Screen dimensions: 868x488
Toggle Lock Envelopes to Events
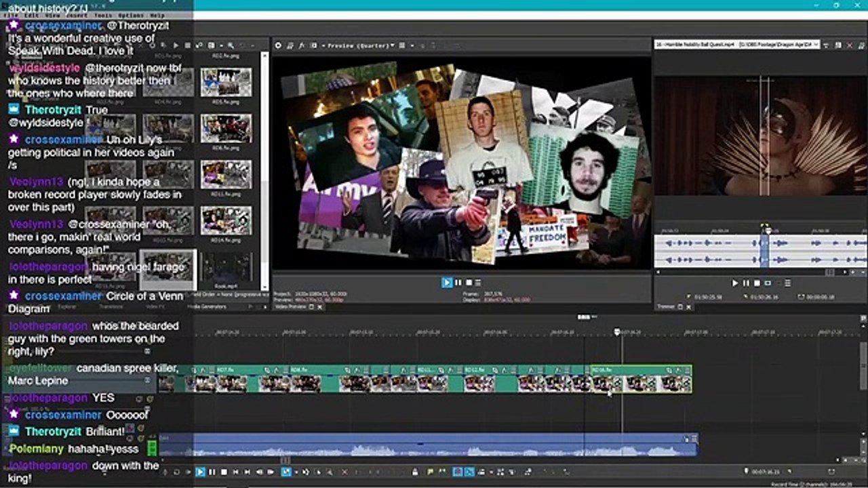pos(500,472)
